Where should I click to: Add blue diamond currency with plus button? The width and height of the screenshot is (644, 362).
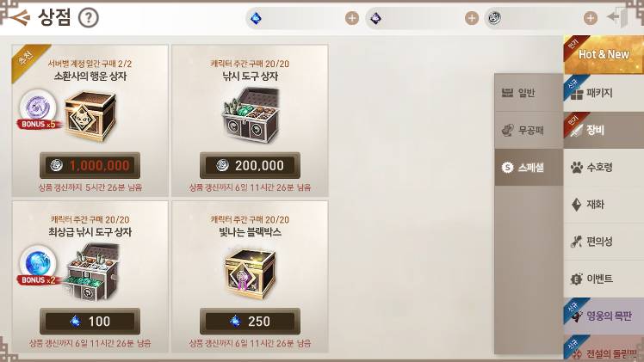(x=351, y=18)
